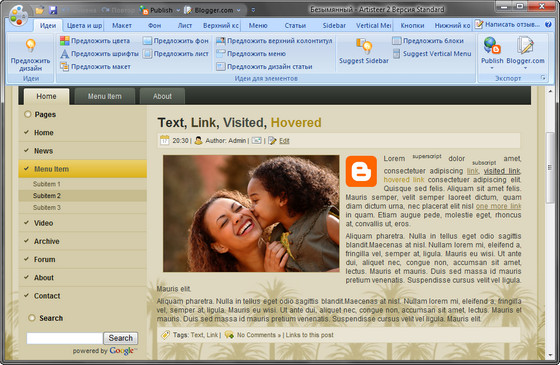Switch to the Sidebar ribbon tab
This screenshot has height=365, width=560.
tap(334, 25)
